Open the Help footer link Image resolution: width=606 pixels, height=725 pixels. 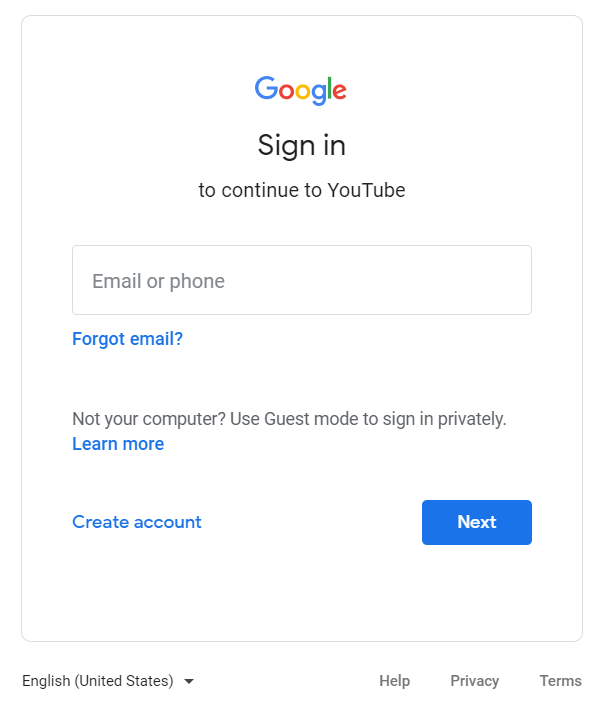(x=394, y=681)
